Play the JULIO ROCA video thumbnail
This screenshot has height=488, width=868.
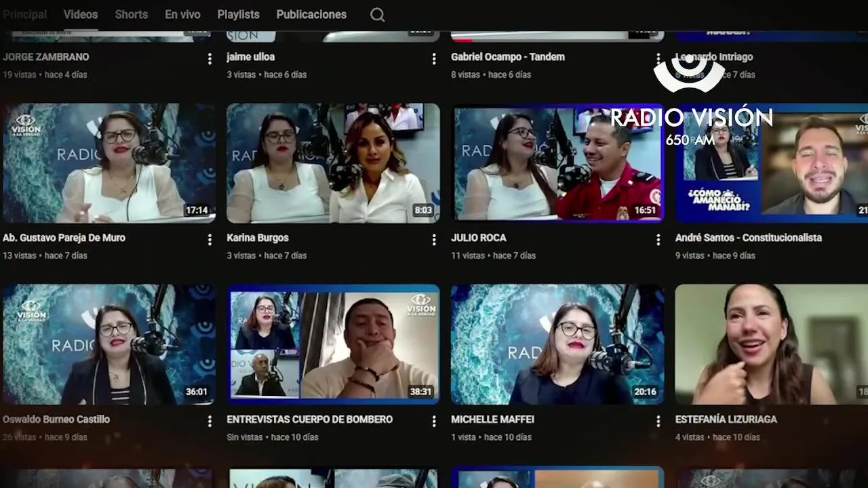pyautogui.click(x=557, y=163)
